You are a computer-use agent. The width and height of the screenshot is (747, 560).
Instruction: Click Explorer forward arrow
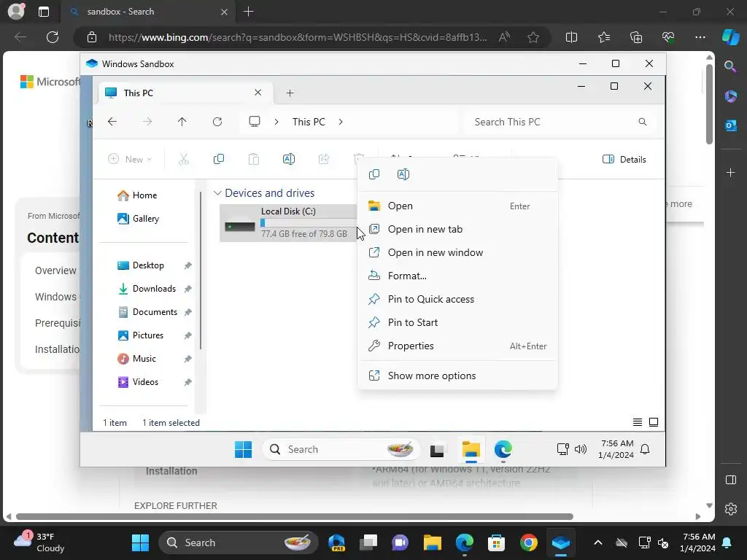click(x=147, y=122)
